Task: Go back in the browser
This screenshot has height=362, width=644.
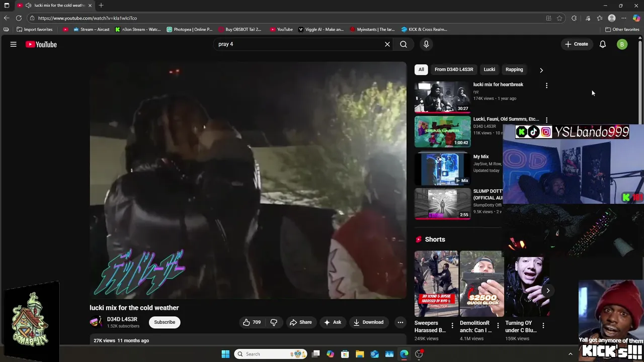Action: tap(7, 18)
